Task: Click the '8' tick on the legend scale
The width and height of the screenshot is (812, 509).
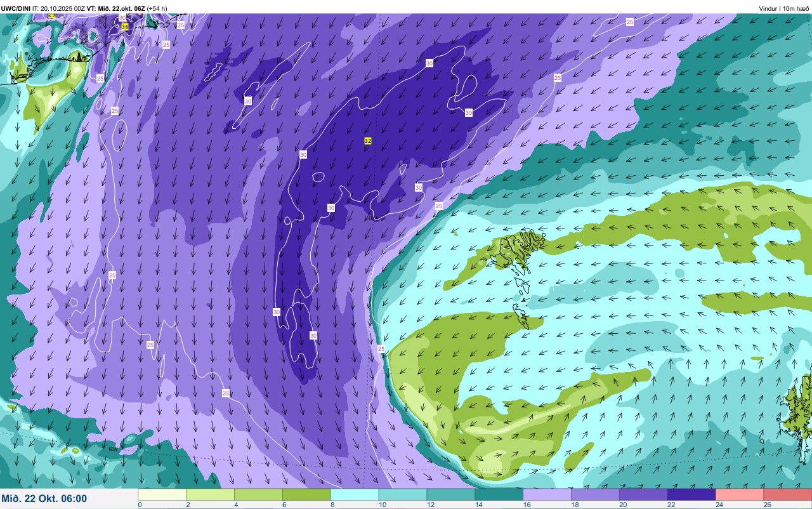Action: pos(332,505)
